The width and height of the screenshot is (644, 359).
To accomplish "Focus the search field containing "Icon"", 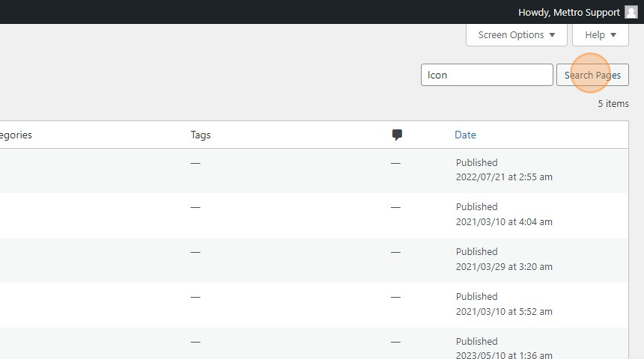I will click(487, 75).
